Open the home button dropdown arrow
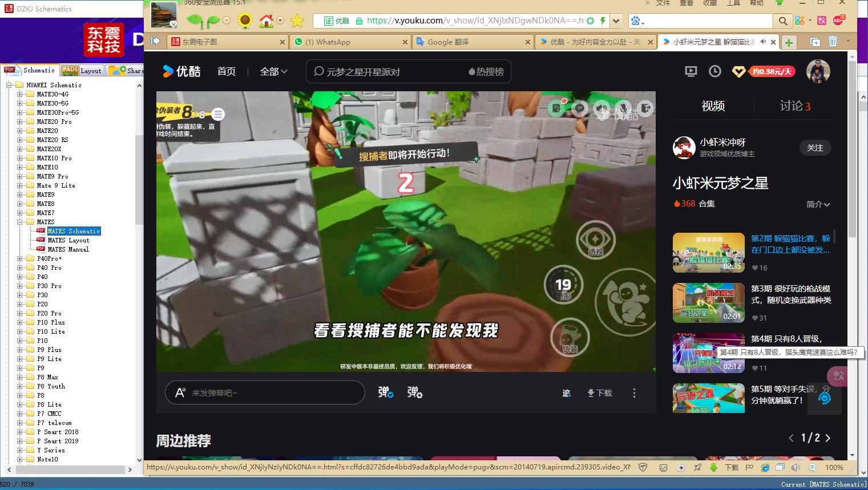This screenshot has height=490, width=868. click(x=280, y=21)
